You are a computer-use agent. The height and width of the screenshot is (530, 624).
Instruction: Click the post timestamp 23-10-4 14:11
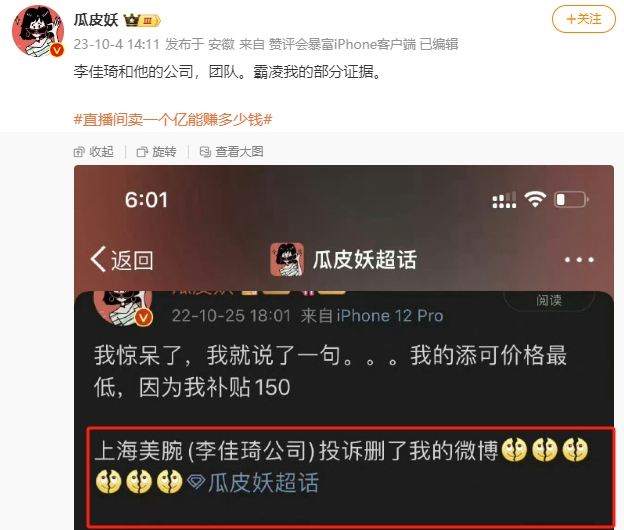pos(117,44)
